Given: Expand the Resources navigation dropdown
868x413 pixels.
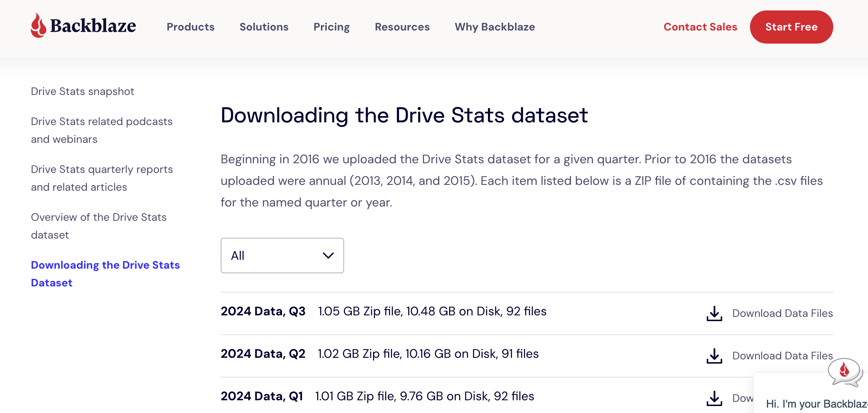Looking at the screenshot, I should [402, 27].
